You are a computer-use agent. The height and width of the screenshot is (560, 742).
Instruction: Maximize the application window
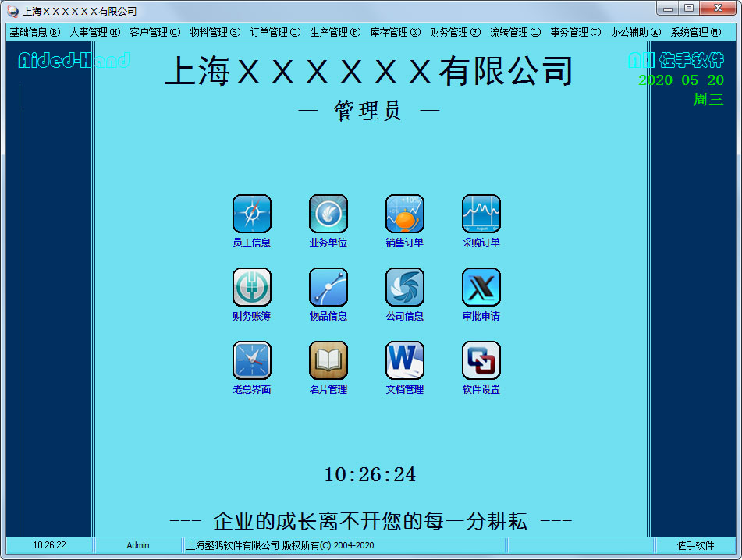click(x=689, y=8)
